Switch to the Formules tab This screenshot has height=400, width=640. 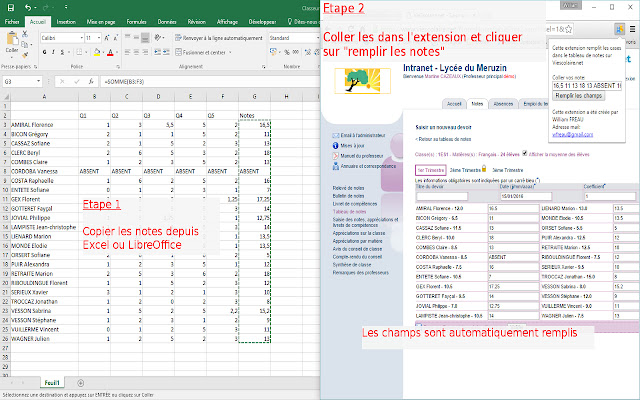click(x=136, y=22)
